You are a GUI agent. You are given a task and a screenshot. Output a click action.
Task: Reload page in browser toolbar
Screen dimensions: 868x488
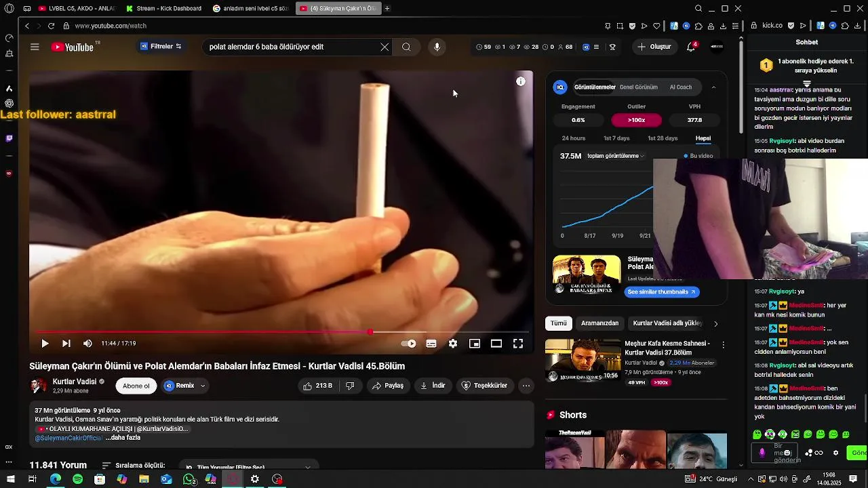(x=51, y=26)
